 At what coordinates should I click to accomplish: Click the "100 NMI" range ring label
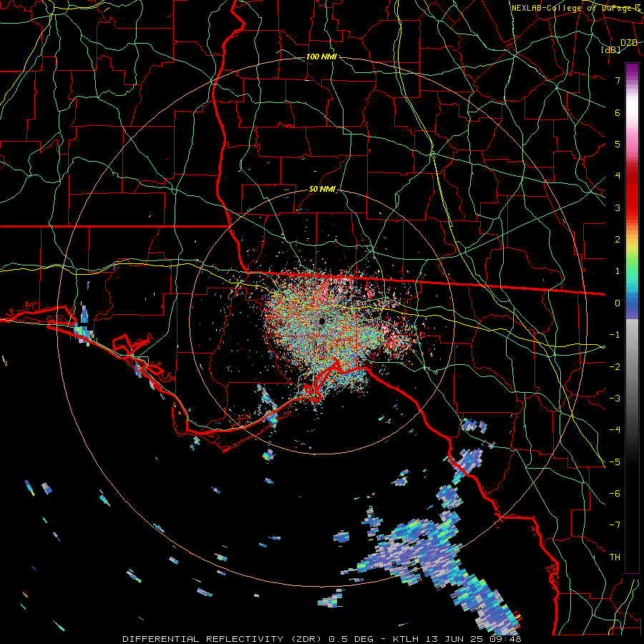tap(321, 57)
